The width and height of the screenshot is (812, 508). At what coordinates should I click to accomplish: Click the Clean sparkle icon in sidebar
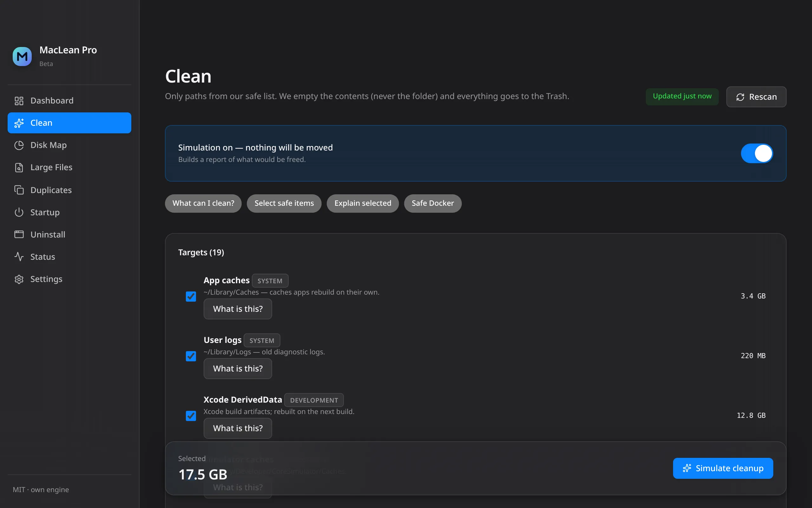pos(19,123)
